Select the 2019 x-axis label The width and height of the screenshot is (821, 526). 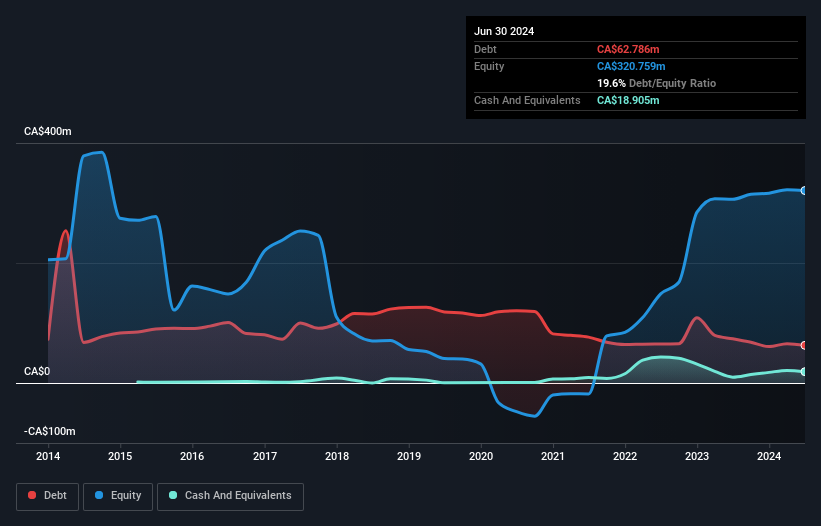[x=409, y=456]
